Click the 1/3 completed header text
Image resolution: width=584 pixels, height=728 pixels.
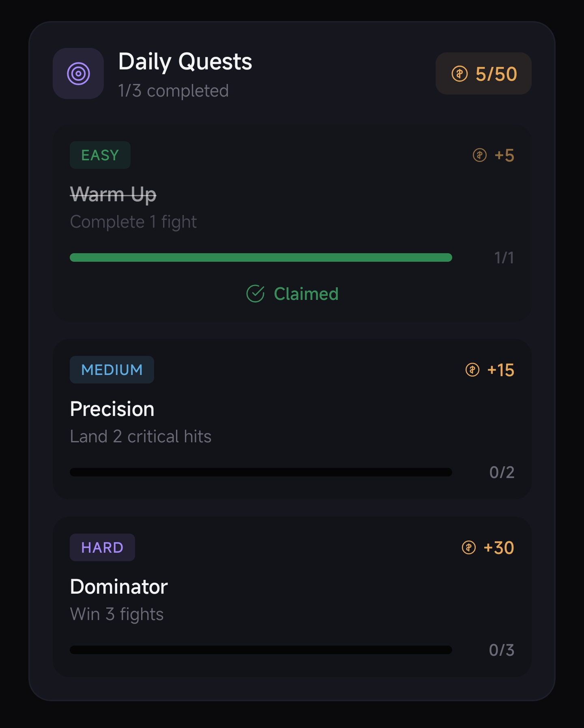coord(173,90)
